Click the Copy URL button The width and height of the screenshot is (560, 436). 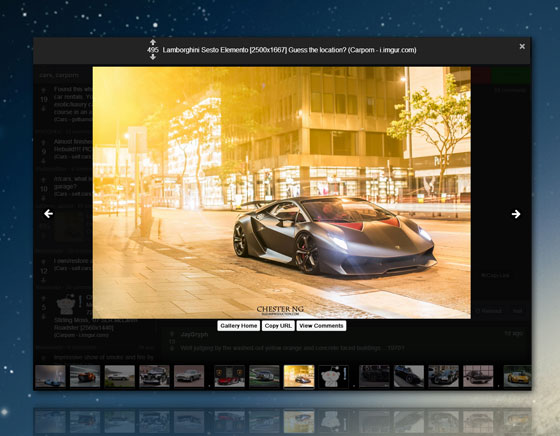click(x=278, y=326)
